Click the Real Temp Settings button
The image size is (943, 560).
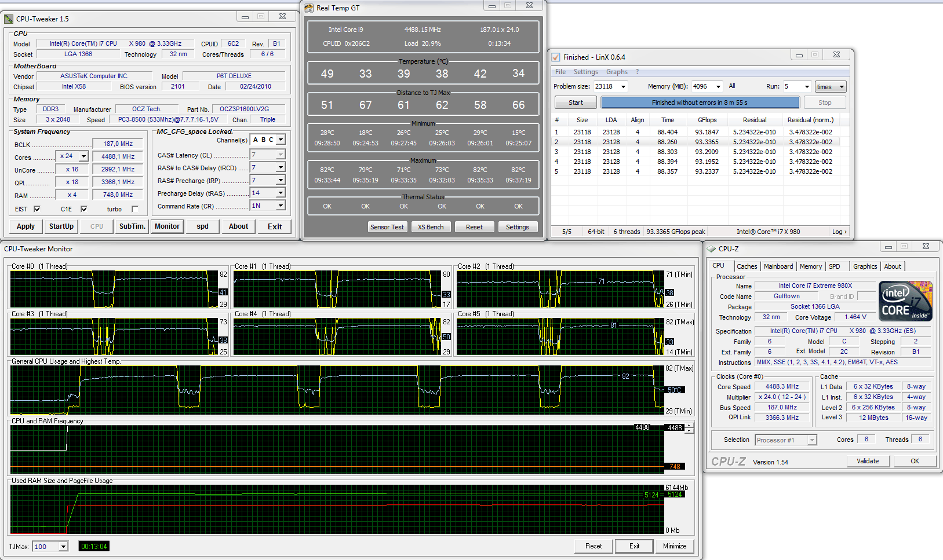click(x=518, y=227)
